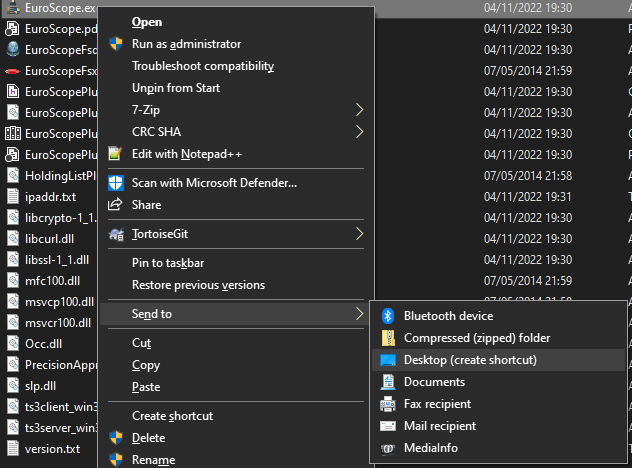632x468 pixels.
Task: Click the Compressed (zipped) folder icon
Action: click(x=387, y=338)
